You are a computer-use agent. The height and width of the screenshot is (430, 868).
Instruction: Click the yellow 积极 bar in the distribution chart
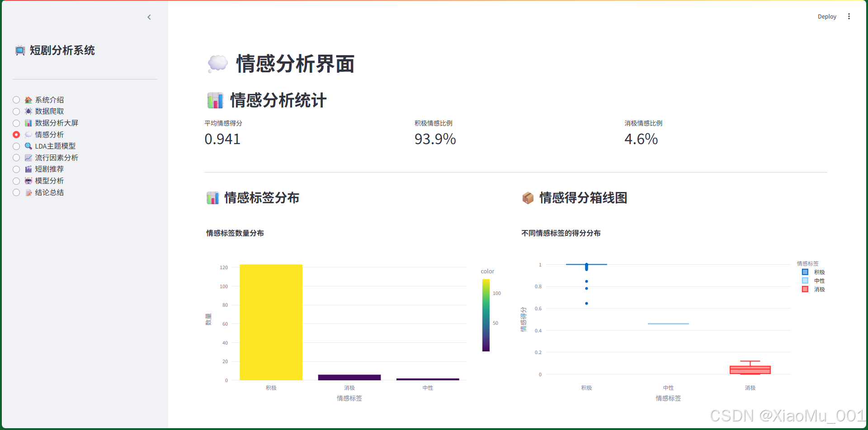tap(271, 323)
